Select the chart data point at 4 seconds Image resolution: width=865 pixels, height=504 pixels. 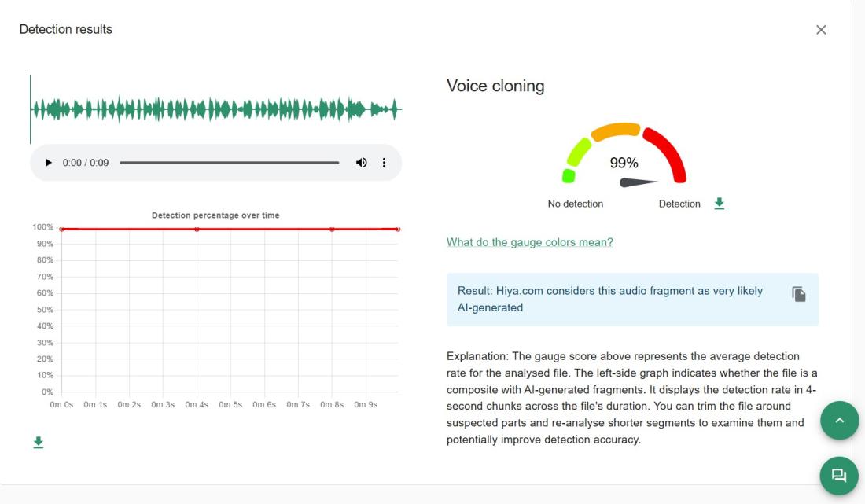197,229
